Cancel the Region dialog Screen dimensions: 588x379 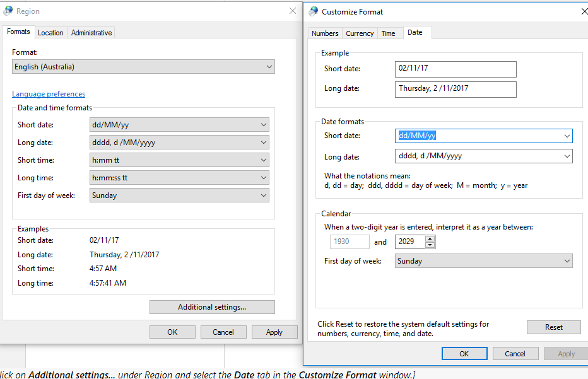[x=223, y=332]
